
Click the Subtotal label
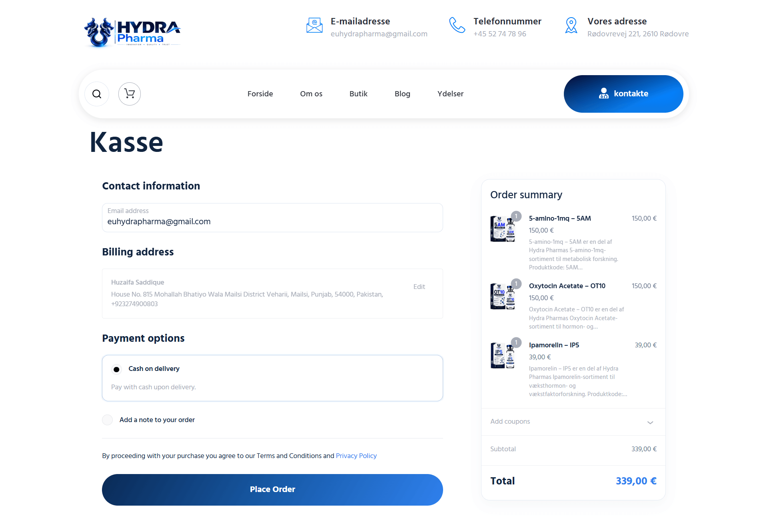pos(503,449)
